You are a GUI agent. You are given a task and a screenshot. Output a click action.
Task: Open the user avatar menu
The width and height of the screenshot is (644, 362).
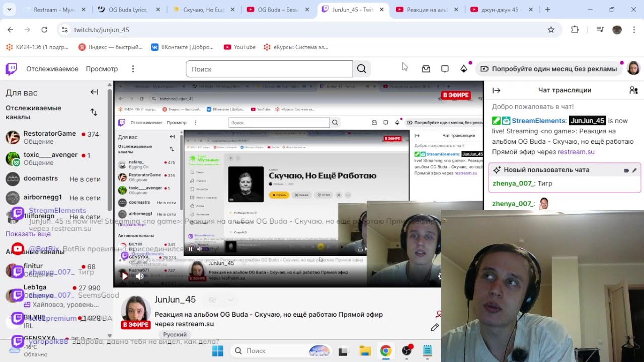pyautogui.click(x=633, y=68)
